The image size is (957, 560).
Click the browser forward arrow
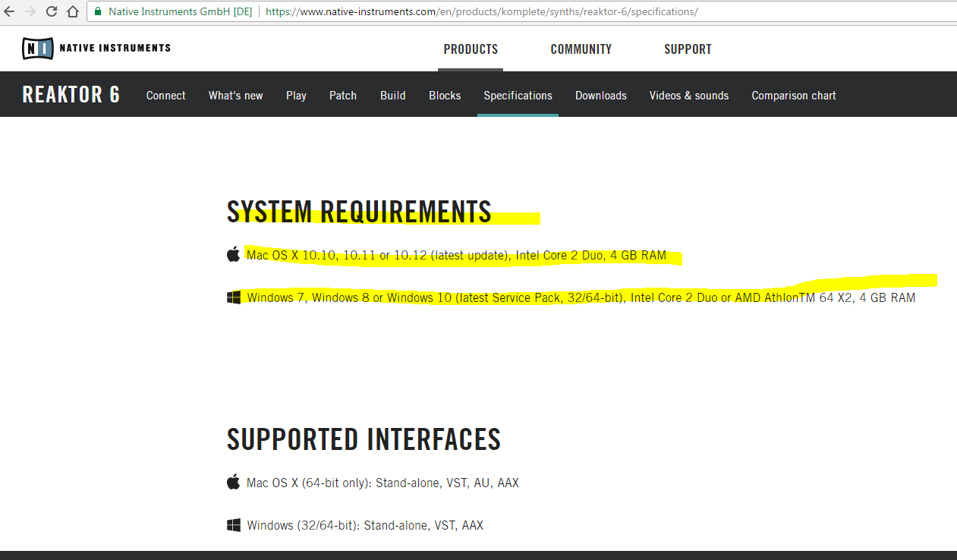[x=30, y=11]
